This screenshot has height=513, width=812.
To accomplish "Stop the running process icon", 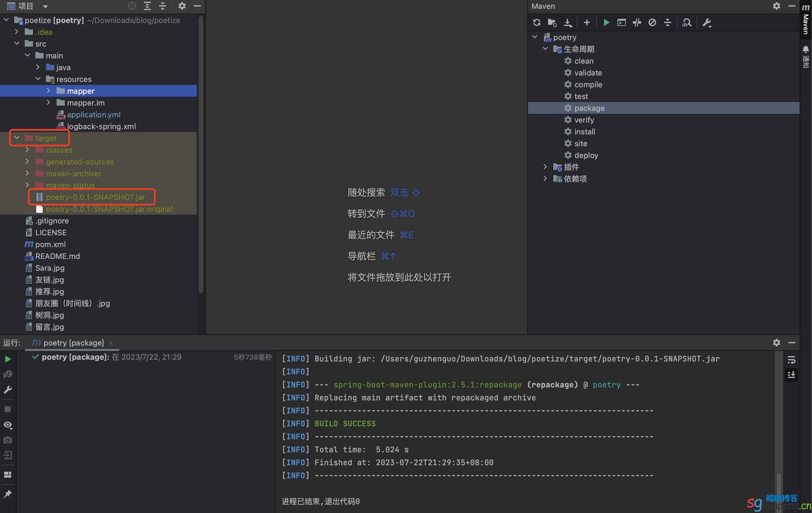I will point(8,409).
